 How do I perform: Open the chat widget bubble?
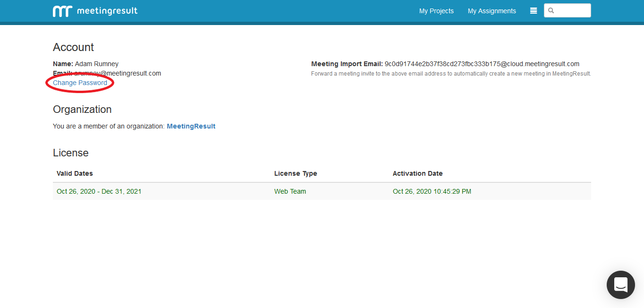620,285
